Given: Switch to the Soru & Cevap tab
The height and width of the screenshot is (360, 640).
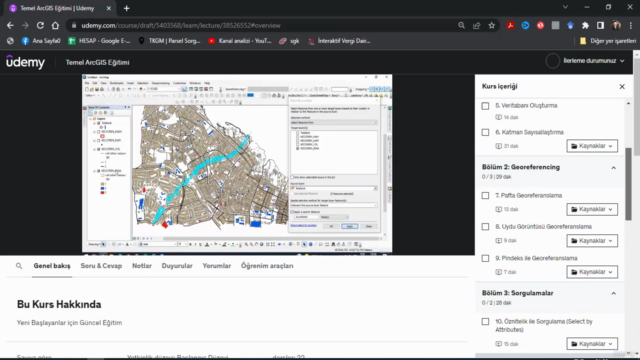Looking at the screenshot, I should pyautogui.click(x=101, y=266).
